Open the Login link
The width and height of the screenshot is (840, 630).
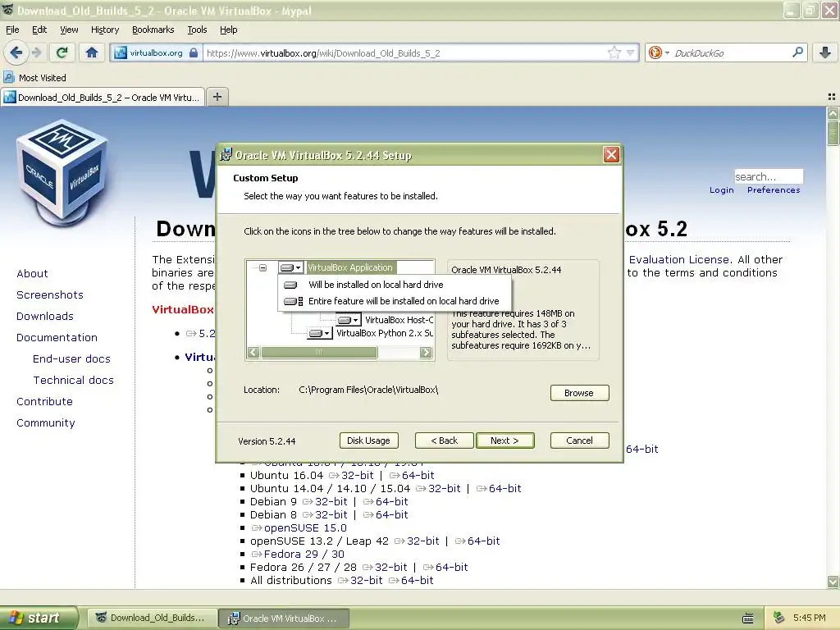pos(721,190)
